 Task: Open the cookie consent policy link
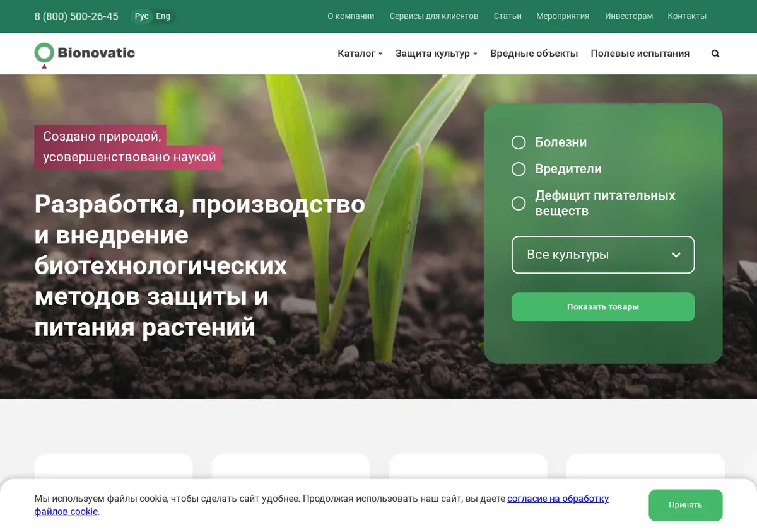322,505
